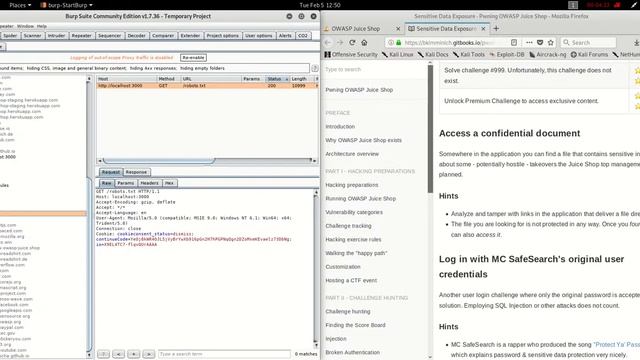The image size is (640, 360).
Task: Open the Places menu in top bar
Action: (20, 5)
